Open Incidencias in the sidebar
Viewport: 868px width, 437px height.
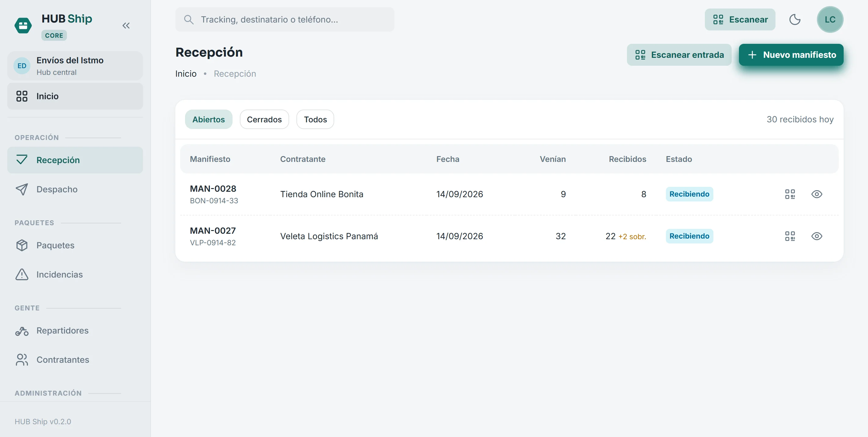(x=75, y=274)
